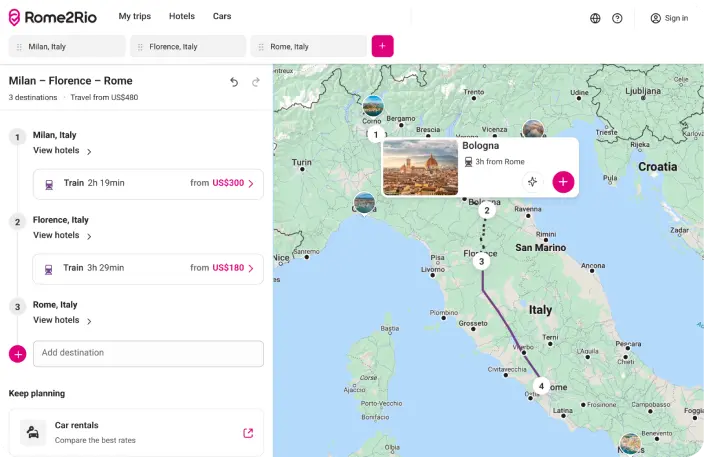Open Hotels menu item
This screenshot has width=704, height=457.
pos(182,16)
